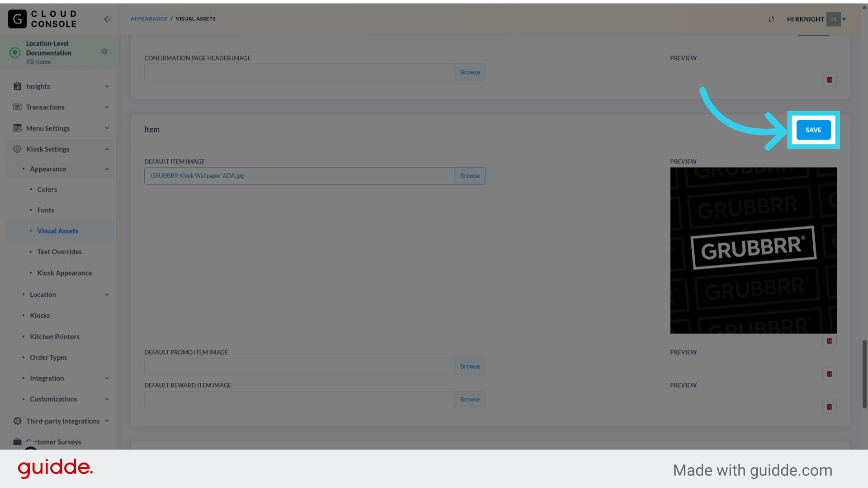
Task: Open the user account dropdown arrow
Action: pos(844,19)
